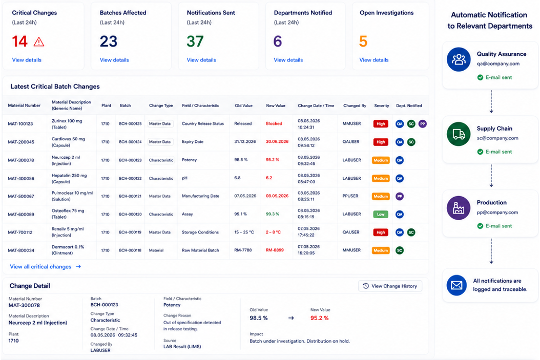Open the View all critical changes link

40,267
